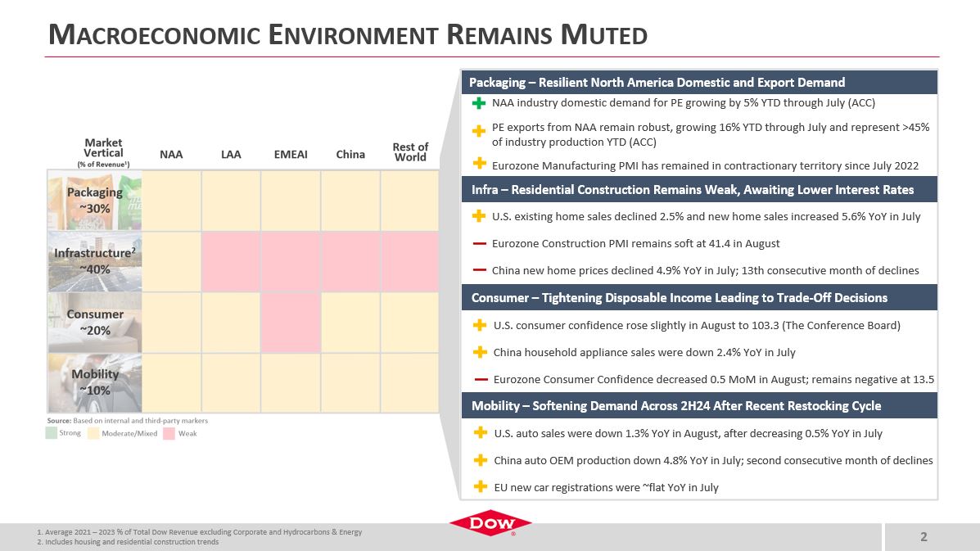Screen dimensions: 980x551
Task: Select the pink Weak legend swatch
Action: point(169,434)
